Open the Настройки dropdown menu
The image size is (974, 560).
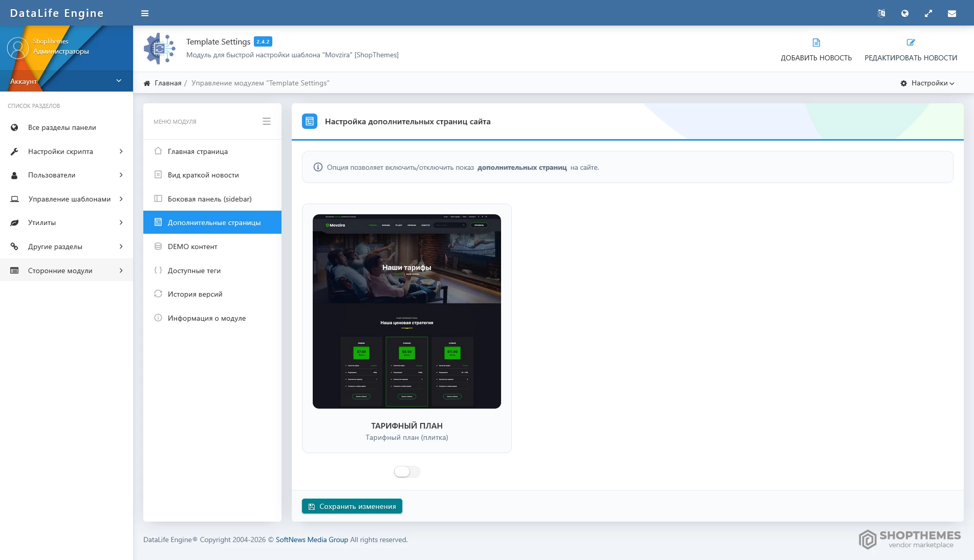click(927, 83)
